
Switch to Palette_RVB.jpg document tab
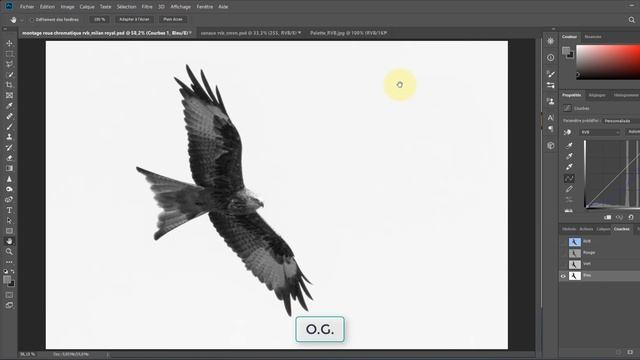pos(348,33)
